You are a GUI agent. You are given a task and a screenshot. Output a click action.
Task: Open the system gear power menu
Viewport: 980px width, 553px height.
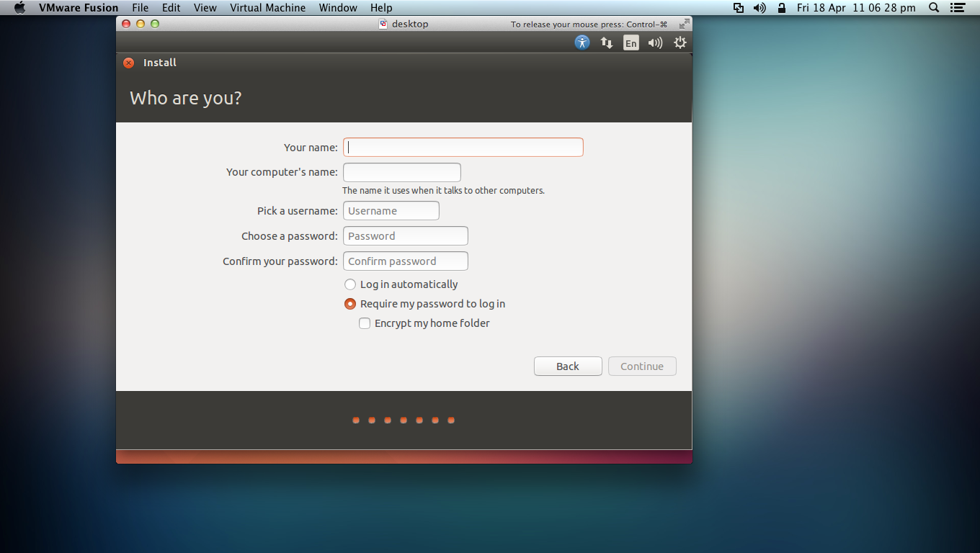pyautogui.click(x=680, y=43)
